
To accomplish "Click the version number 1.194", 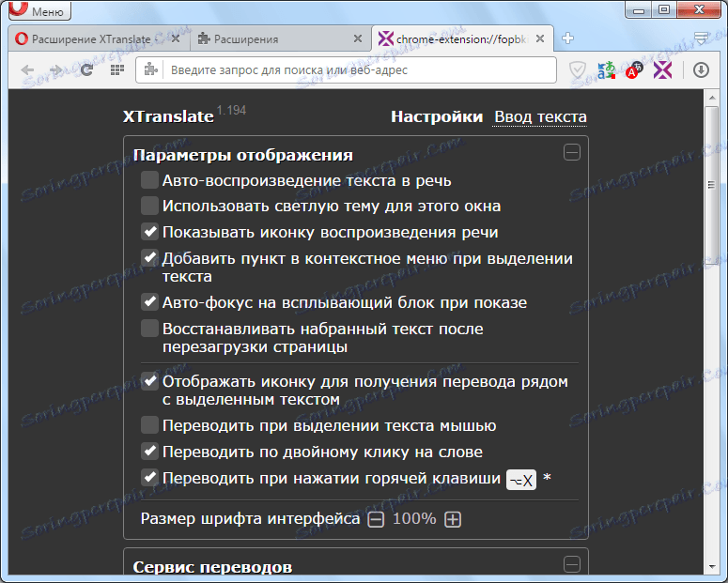I will click(231, 111).
